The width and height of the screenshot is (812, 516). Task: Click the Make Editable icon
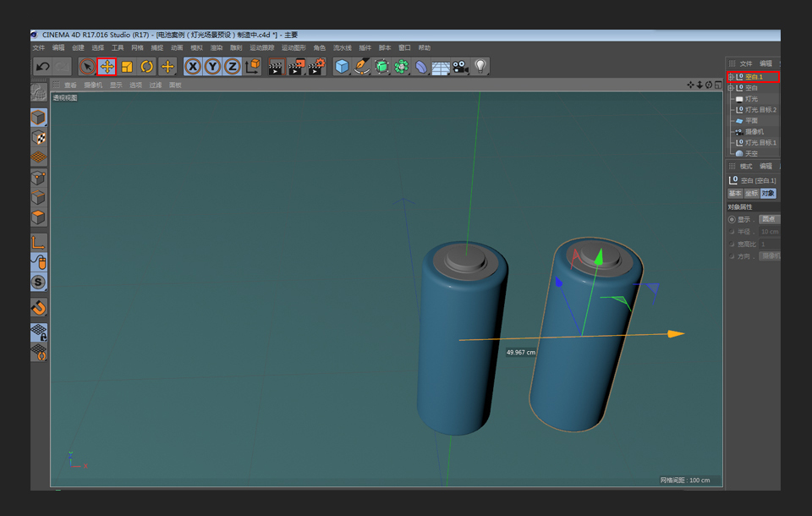coord(38,93)
